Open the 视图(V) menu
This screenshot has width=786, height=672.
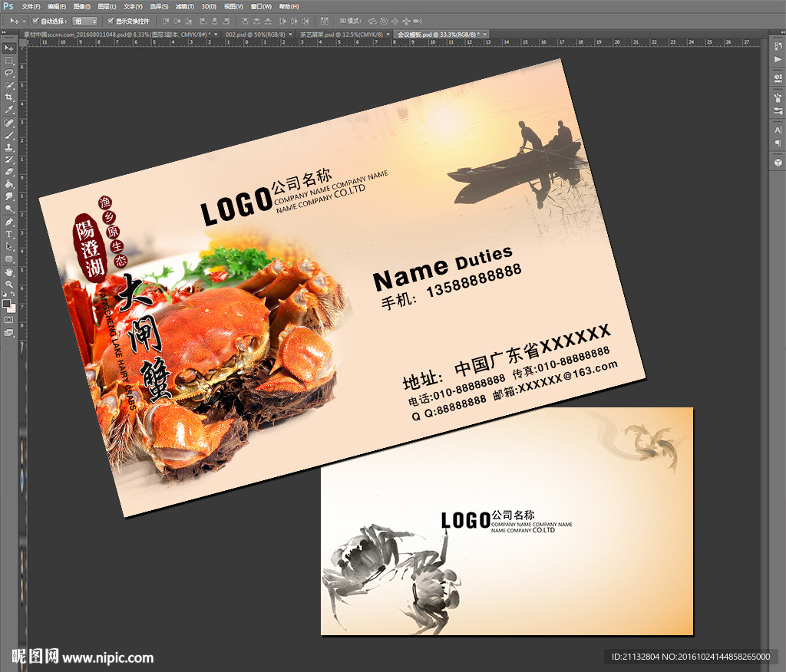coord(233,6)
